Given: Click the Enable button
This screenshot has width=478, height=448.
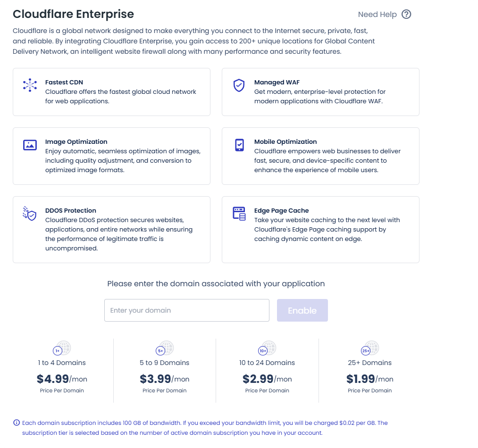Looking at the screenshot, I should pyautogui.click(x=302, y=310).
